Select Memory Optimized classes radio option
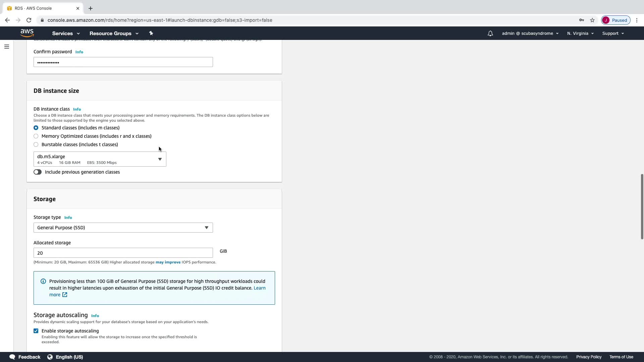 pyautogui.click(x=36, y=136)
